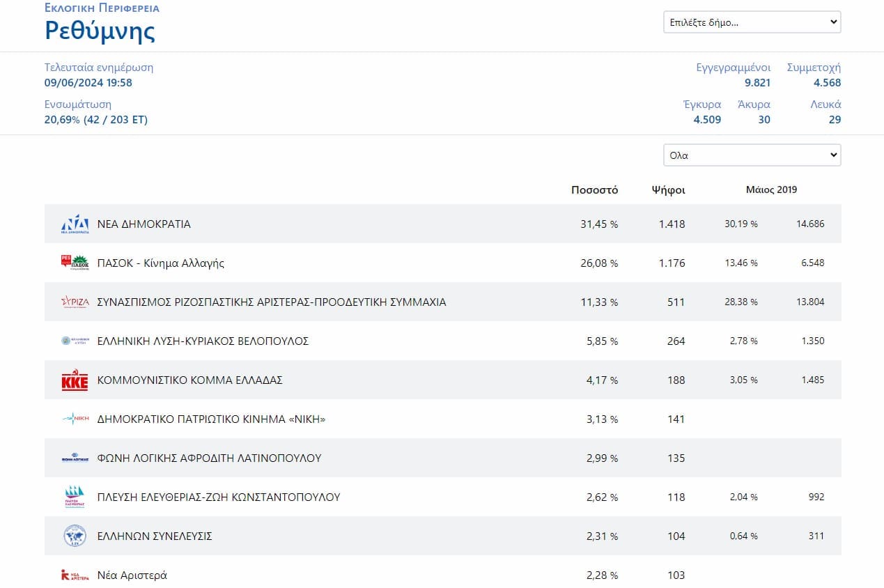Click the 5,85 % percentage value

pos(602,341)
